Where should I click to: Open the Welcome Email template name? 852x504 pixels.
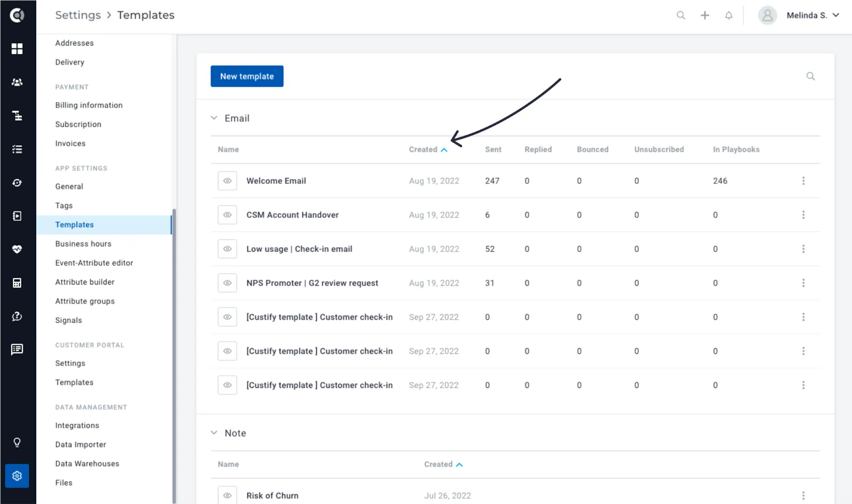click(x=276, y=181)
